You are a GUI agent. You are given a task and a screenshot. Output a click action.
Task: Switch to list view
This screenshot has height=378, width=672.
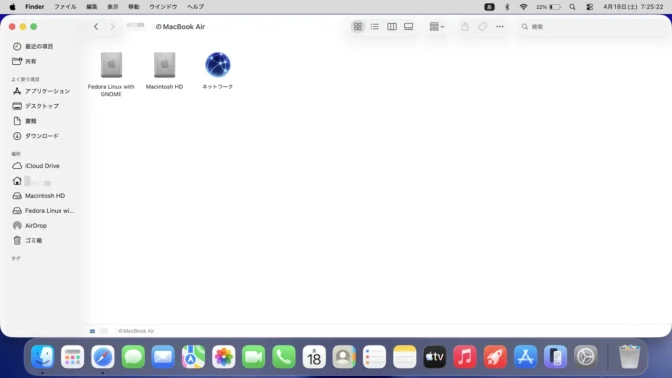[375, 27]
